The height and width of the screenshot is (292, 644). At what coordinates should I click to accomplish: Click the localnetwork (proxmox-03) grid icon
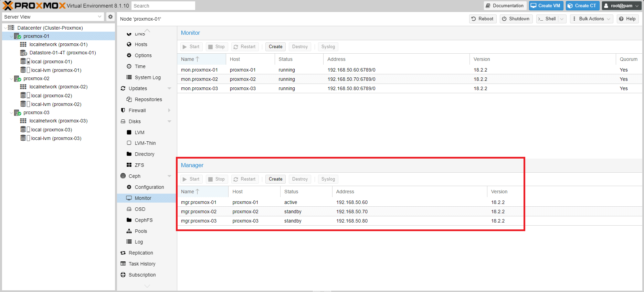point(23,121)
